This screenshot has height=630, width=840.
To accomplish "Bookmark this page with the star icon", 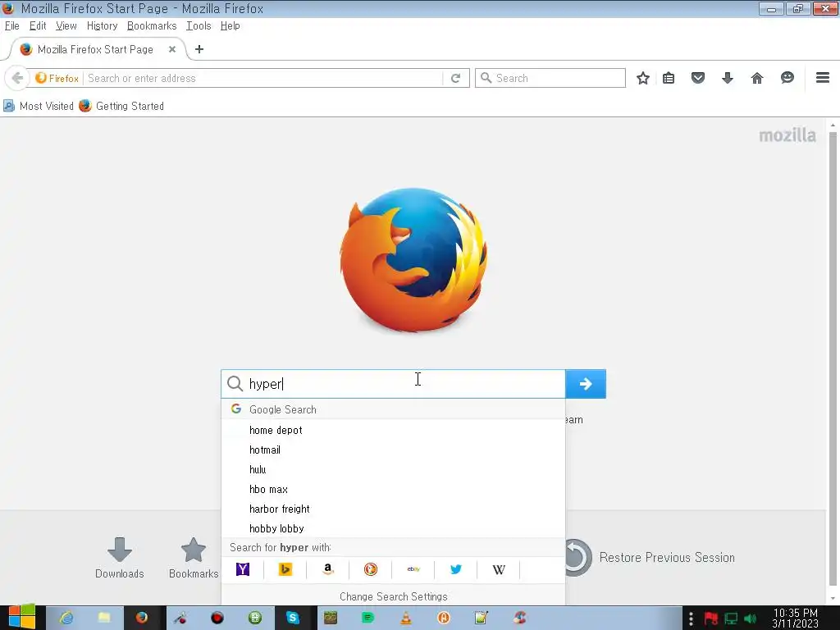I will [x=643, y=78].
